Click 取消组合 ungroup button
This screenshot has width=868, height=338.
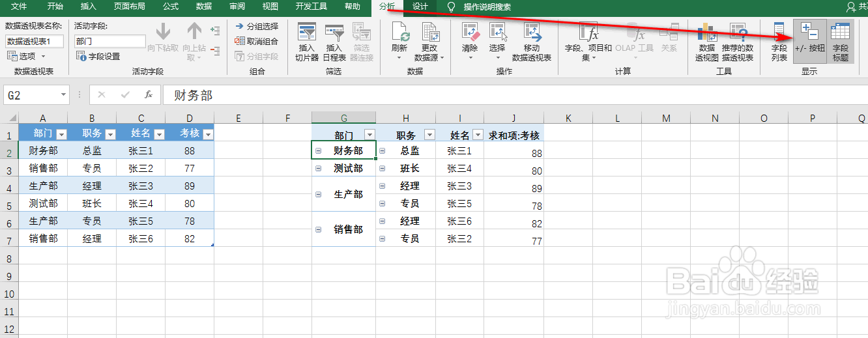point(257,41)
